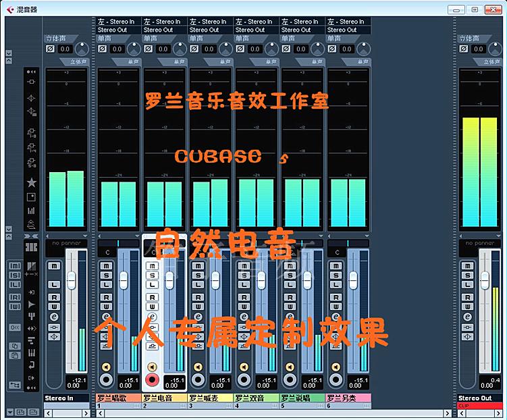Open output routing Stereo Out of channel 6

pyautogui.click(x=348, y=30)
